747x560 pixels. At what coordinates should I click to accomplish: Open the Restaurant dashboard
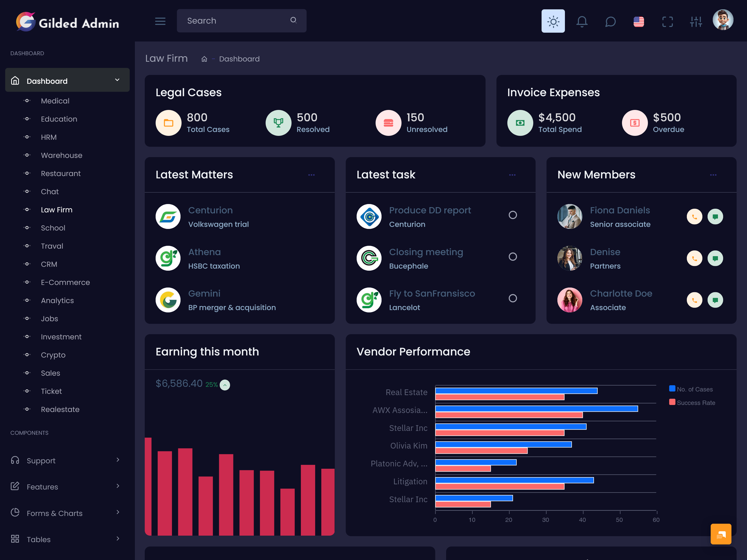coord(61,173)
